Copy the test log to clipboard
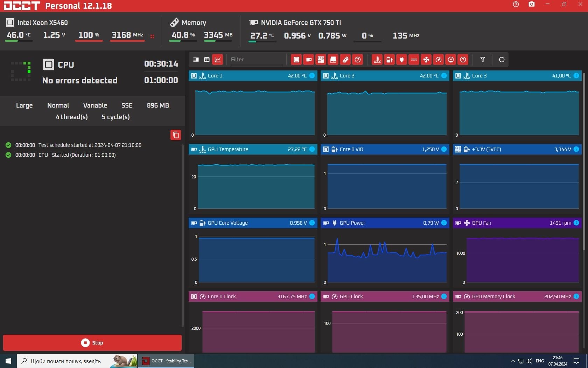The image size is (588, 368). click(x=176, y=135)
